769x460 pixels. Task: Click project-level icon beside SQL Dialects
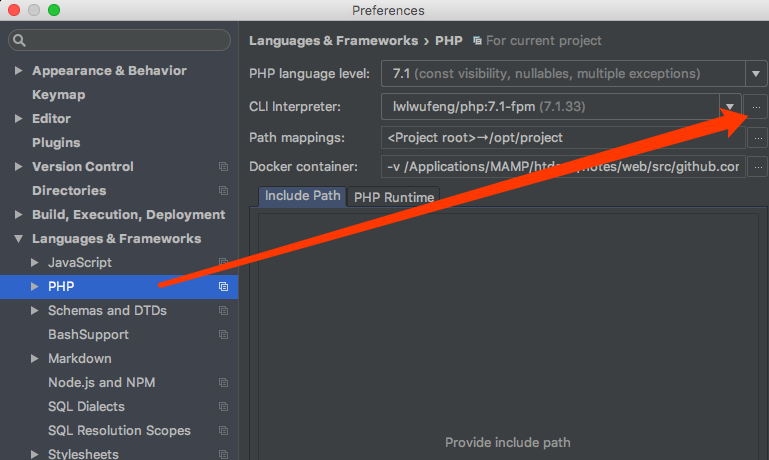pos(224,407)
